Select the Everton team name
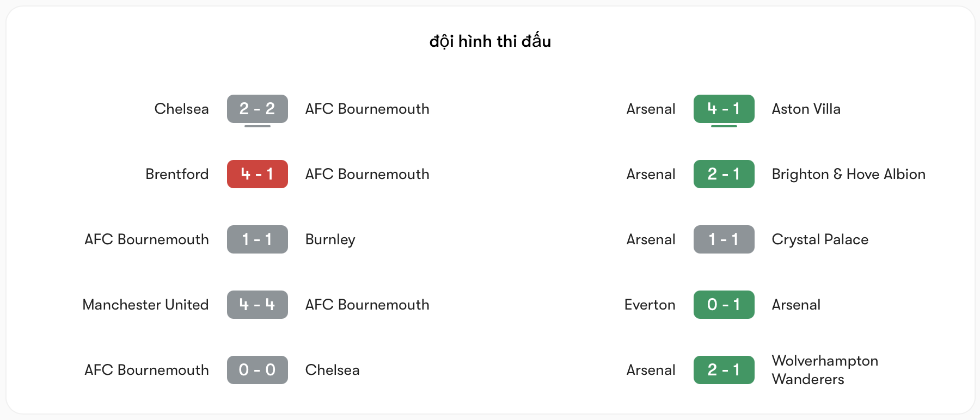Screen dimensions: 980x420 650,305
